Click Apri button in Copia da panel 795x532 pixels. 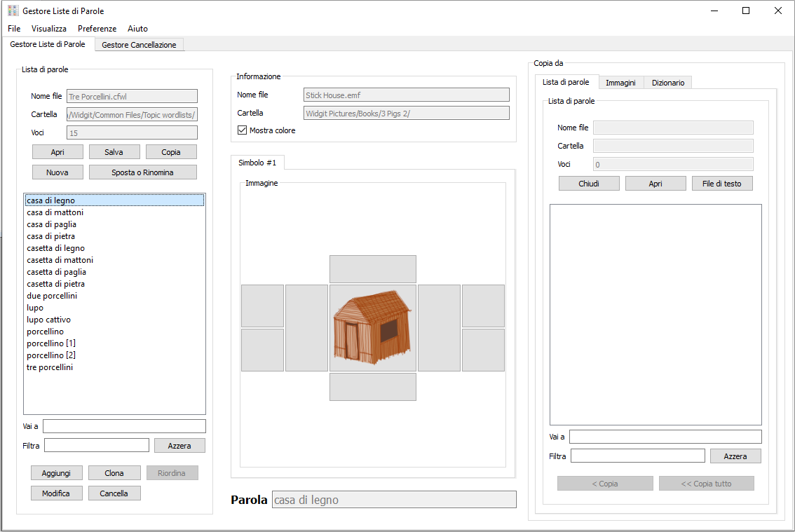(655, 184)
